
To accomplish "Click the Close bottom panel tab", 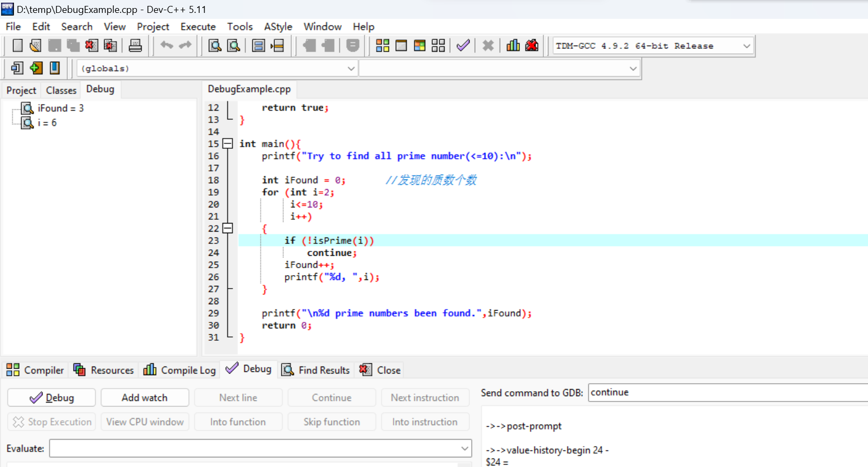I will (380, 370).
